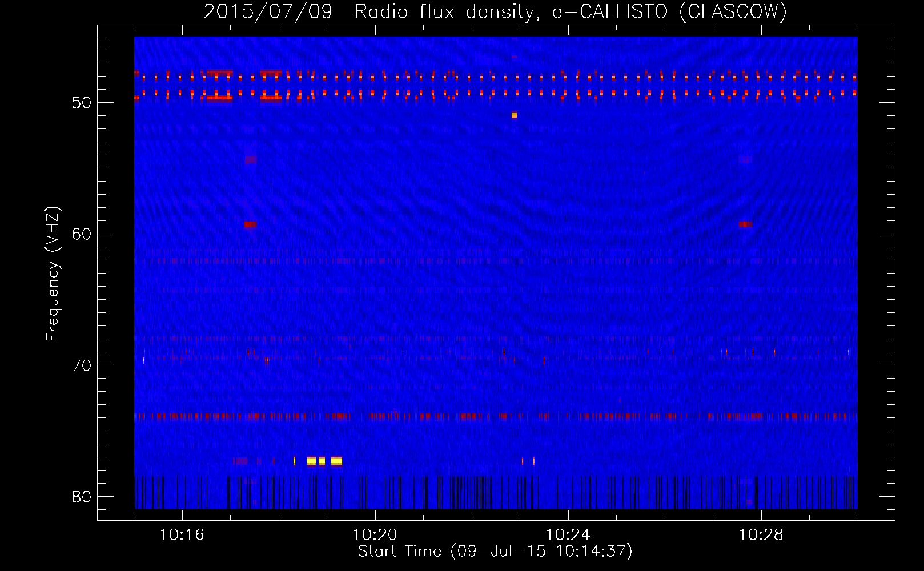
Task: Click the 10:24 time tick label
Action: coord(568,534)
